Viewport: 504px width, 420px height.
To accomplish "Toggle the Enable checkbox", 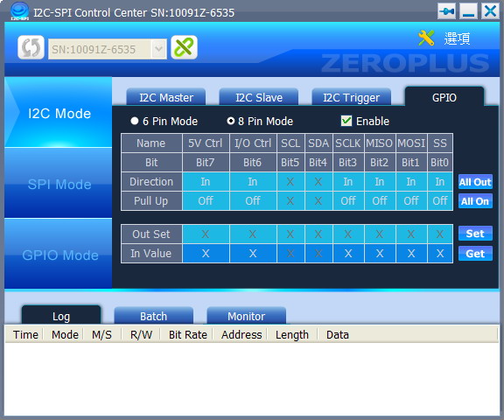I will [346, 121].
